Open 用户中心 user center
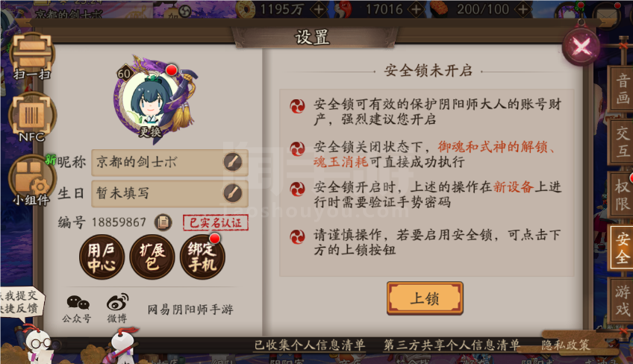This screenshot has width=633, height=364. coord(102,257)
